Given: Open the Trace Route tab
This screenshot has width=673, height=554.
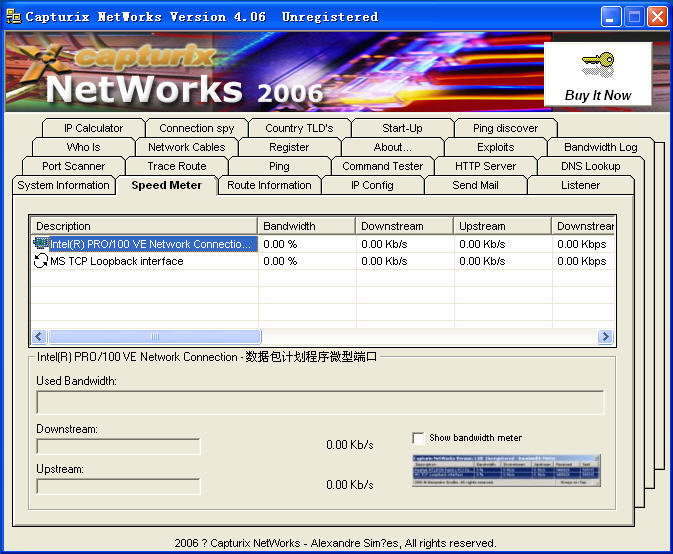Looking at the screenshot, I should click(177, 166).
